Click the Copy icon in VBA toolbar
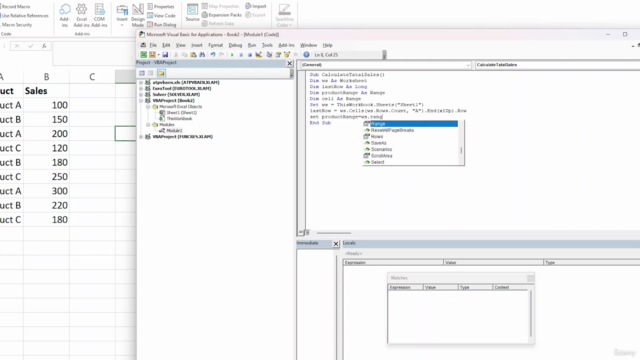This screenshot has height=360, width=640. [184, 55]
